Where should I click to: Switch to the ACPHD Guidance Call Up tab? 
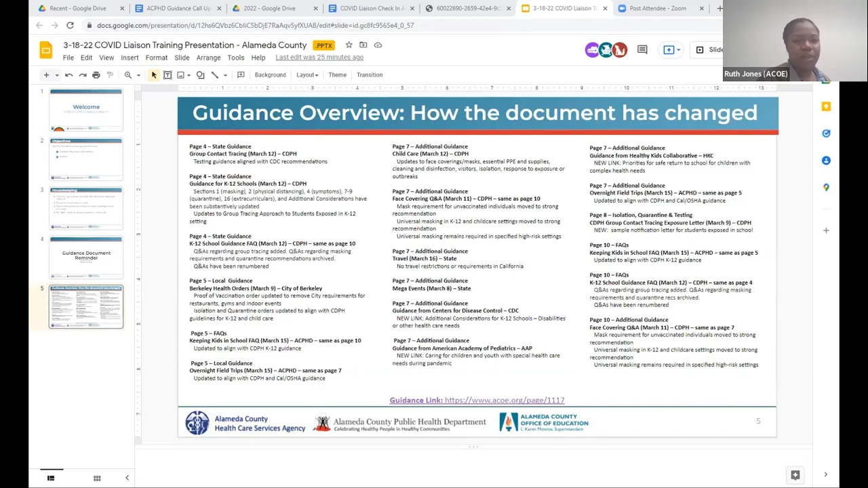click(178, 8)
